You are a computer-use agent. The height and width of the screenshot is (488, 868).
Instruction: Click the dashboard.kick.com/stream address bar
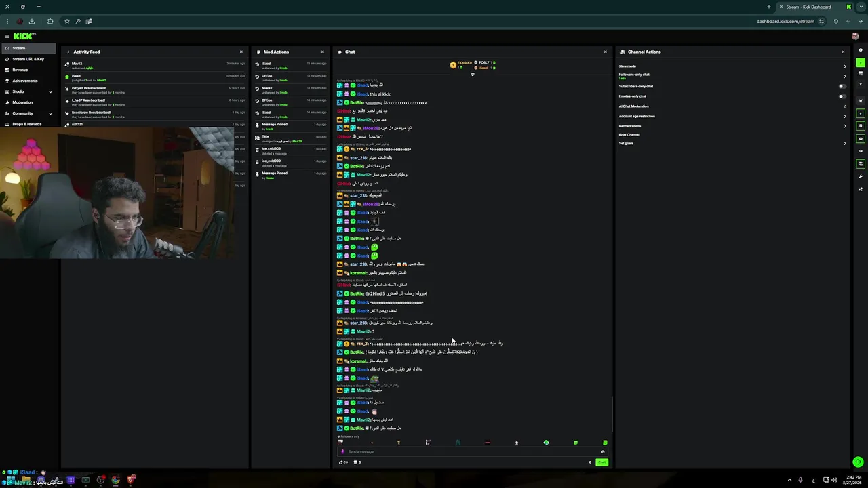coord(785,21)
